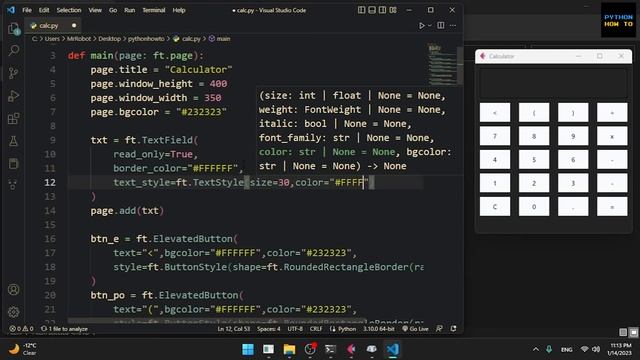Viewport: 640px width, 360px height.
Task: Open the View menu
Action: pyautogui.click(x=95, y=10)
